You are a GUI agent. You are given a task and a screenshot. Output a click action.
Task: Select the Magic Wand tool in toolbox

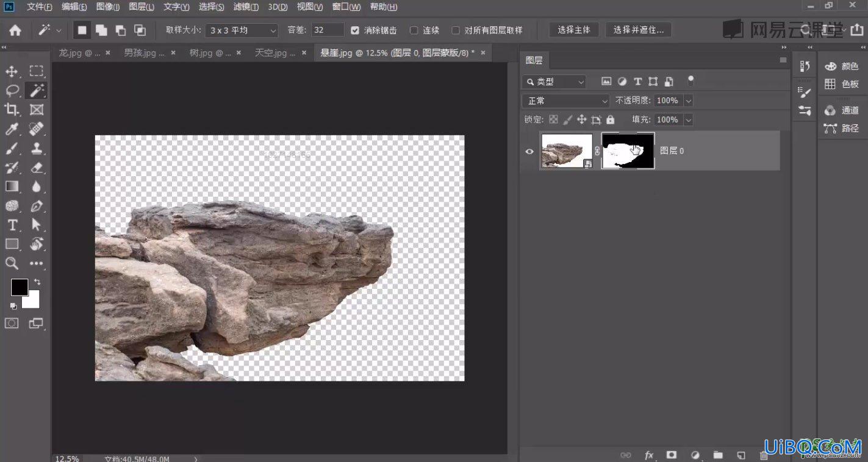point(37,91)
